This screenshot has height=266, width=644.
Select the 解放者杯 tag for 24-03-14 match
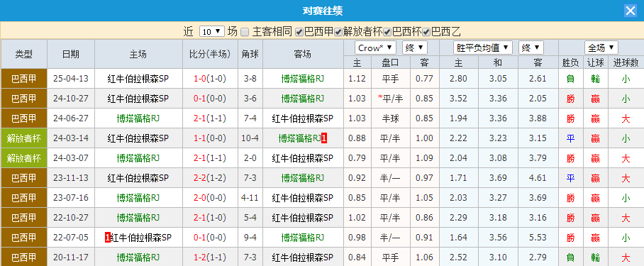24,138
